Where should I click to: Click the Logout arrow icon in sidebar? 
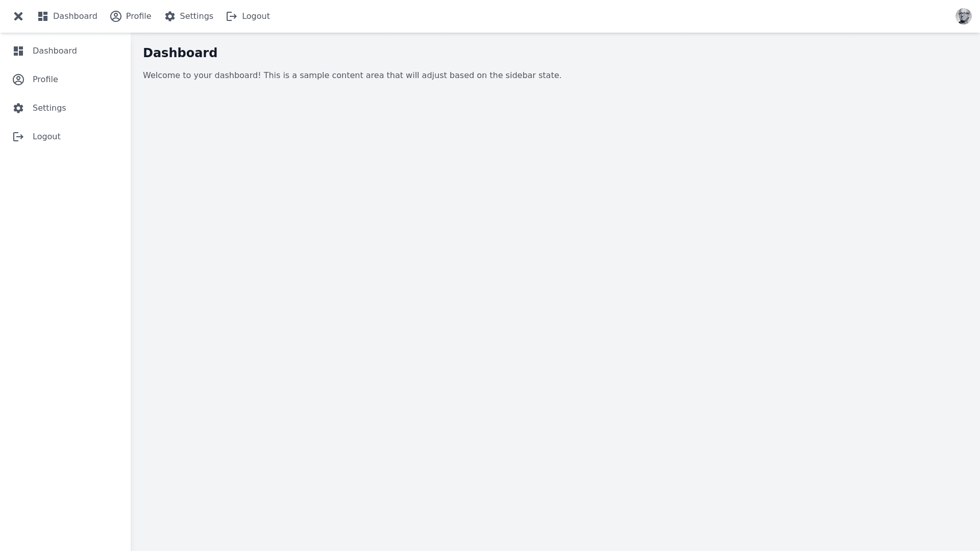click(18, 137)
